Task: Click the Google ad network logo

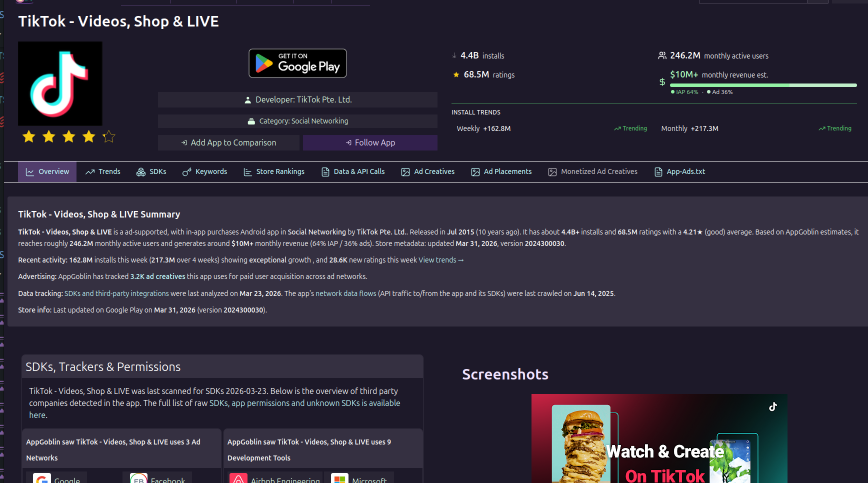Action: (42, 478)
